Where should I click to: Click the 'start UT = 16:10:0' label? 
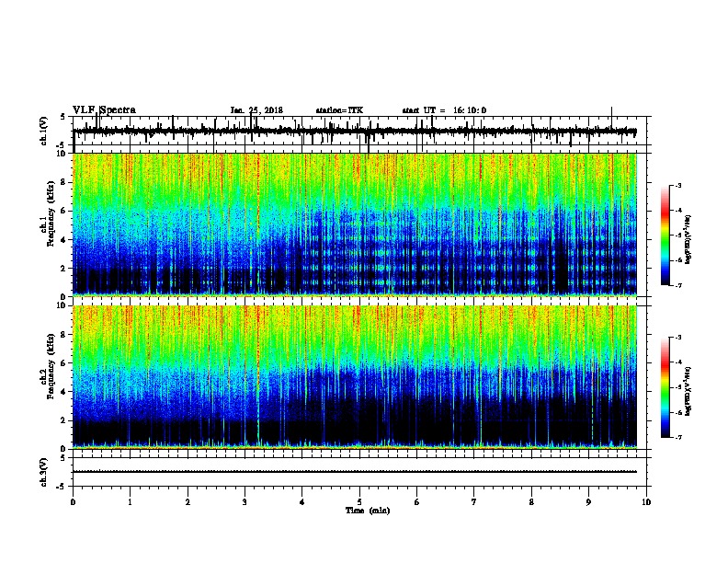pos(444,110)
